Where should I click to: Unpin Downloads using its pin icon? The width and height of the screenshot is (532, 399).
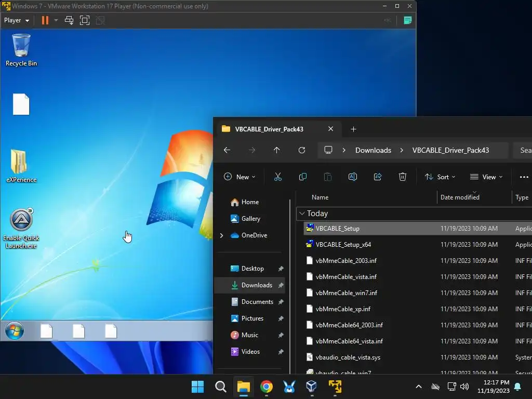281,285
